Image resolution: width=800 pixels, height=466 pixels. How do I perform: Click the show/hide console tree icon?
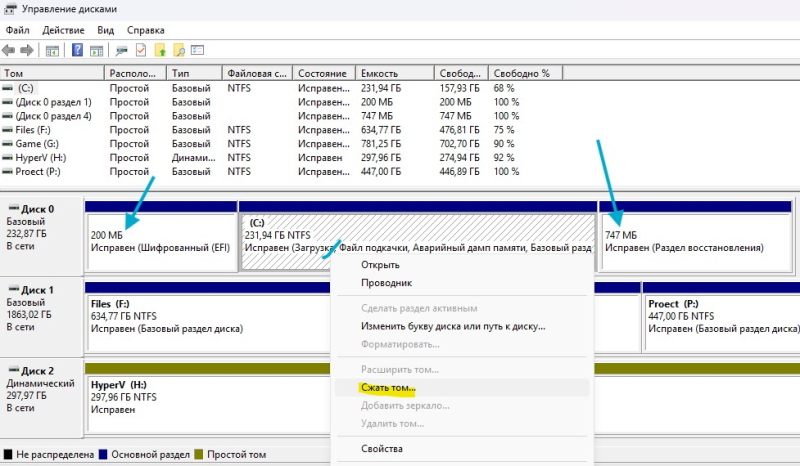coord(52,50)
